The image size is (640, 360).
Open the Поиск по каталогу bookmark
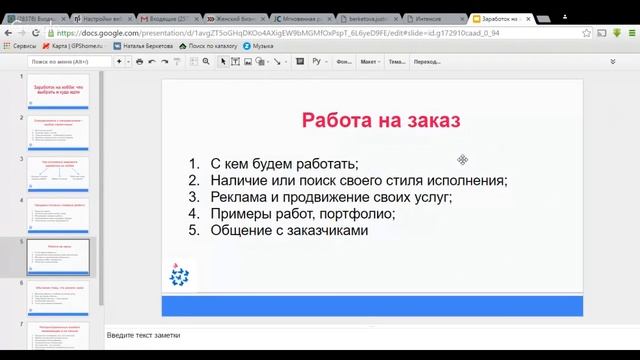point(208,46)
